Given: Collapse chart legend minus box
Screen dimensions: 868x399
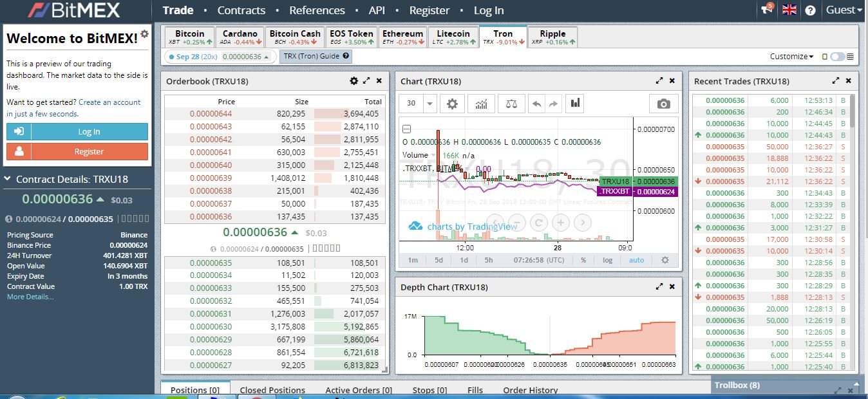Looking at the screenshot, I should pyautogui.click(x=406, y=129).
